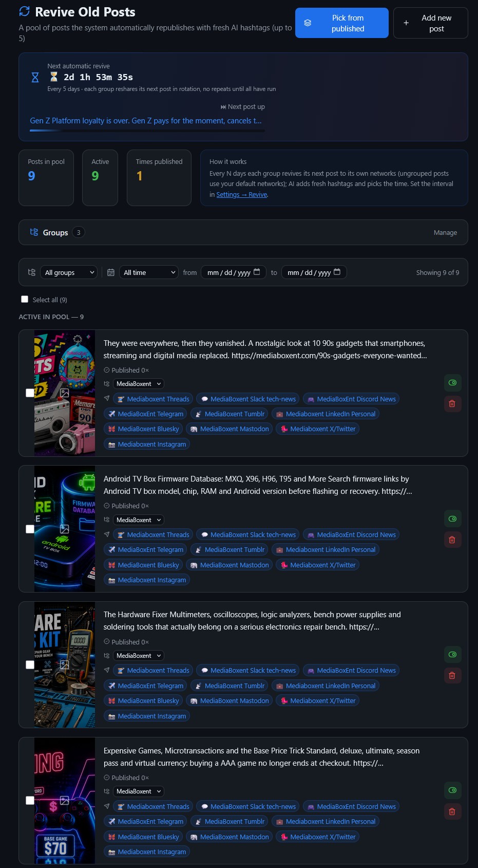This screenshot has height=868, width=478.
Task: Click Mediaboxent X/Twitter tag on the Hardware Fixer post
Action: [x=318, y=701]
